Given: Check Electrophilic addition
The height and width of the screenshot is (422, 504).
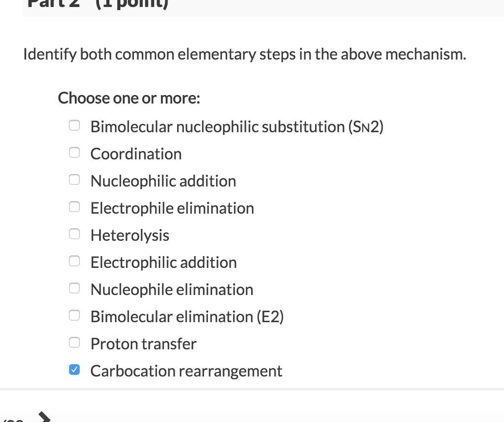Looking at the screenshot, I should pos(74,261).
